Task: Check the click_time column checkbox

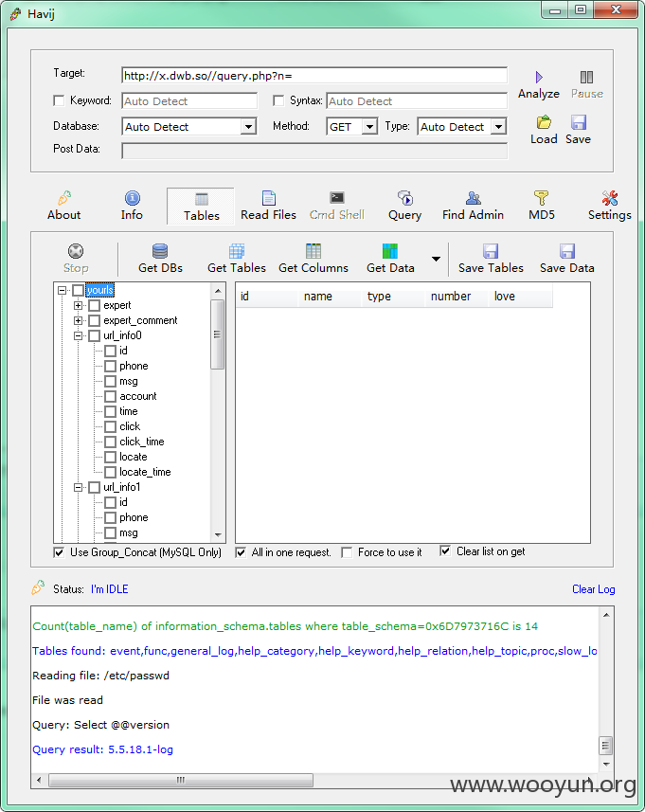Action: [x=110, y=442]
